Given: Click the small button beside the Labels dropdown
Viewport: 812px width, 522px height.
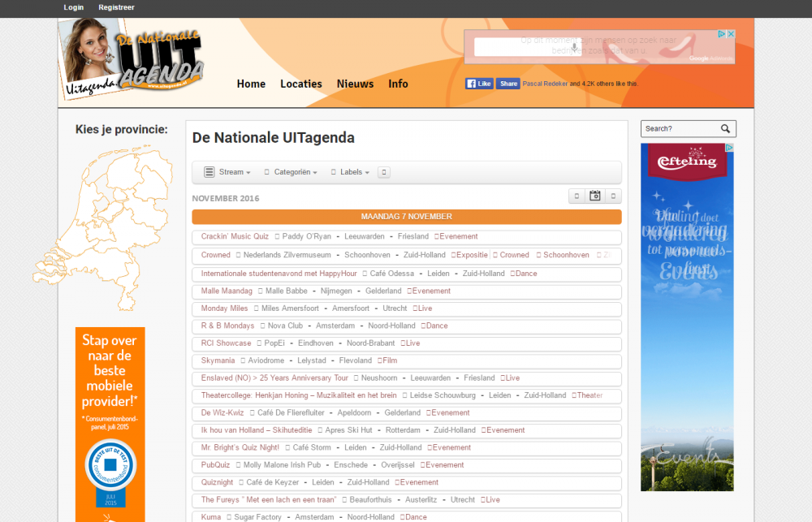Looking at the screenshot, I should point(384,172).
